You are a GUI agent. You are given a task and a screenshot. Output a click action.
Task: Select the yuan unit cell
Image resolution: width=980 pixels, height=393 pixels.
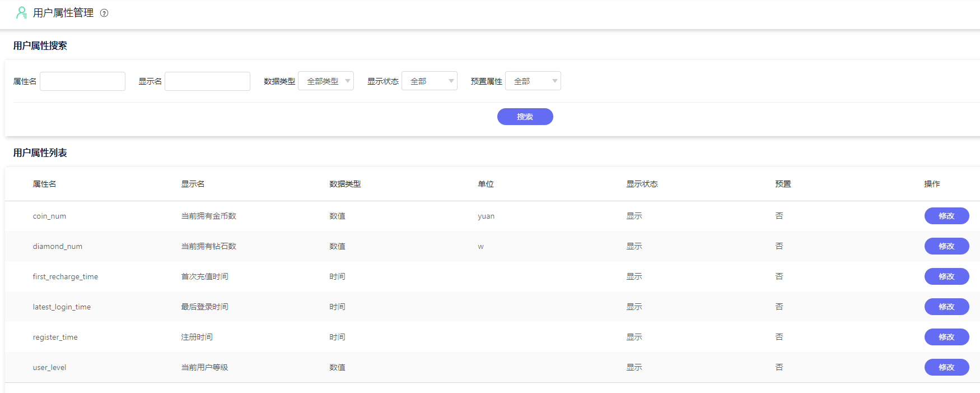(486, 216)
